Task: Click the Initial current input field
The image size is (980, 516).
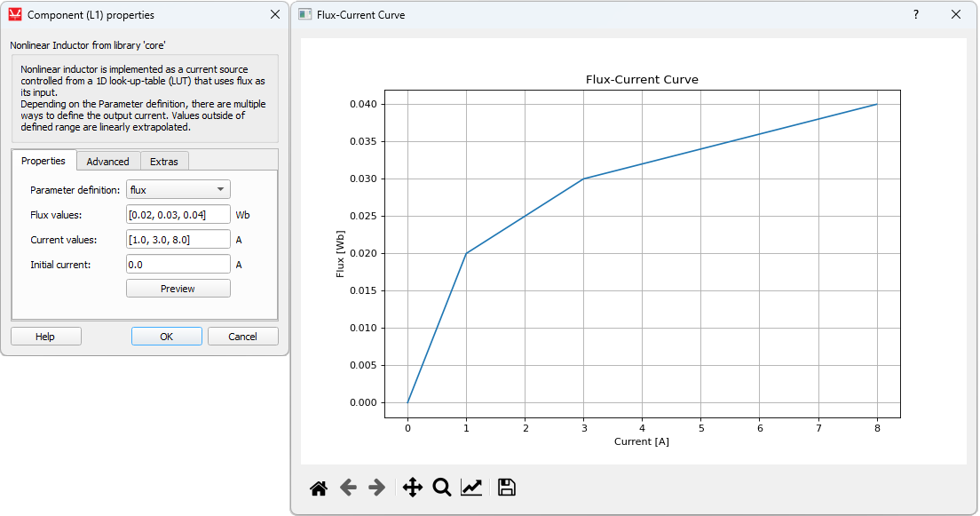Action: (x=178, y=264)
